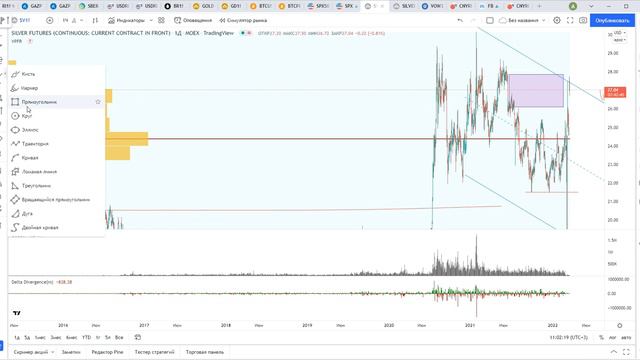Open the indicator templates grid icon
The width and height of the screenshot is (640, 360).
click(162, 20)
